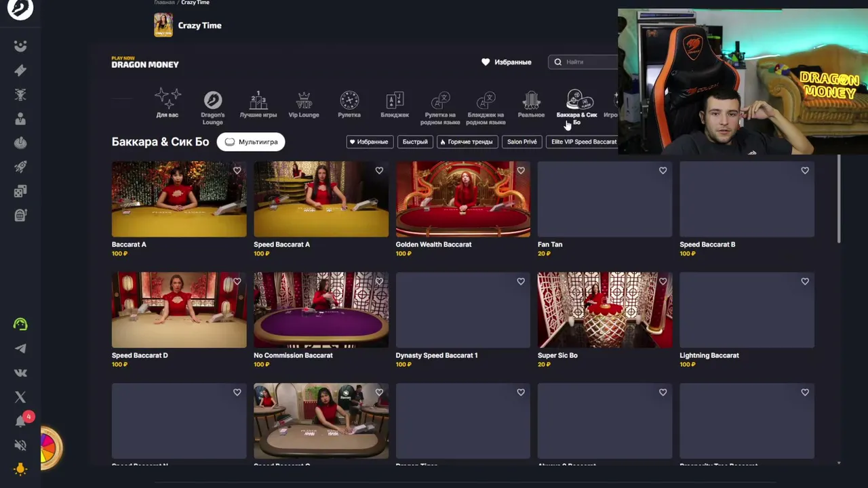Open the dealer person sidebar icon

pos(20,119)
